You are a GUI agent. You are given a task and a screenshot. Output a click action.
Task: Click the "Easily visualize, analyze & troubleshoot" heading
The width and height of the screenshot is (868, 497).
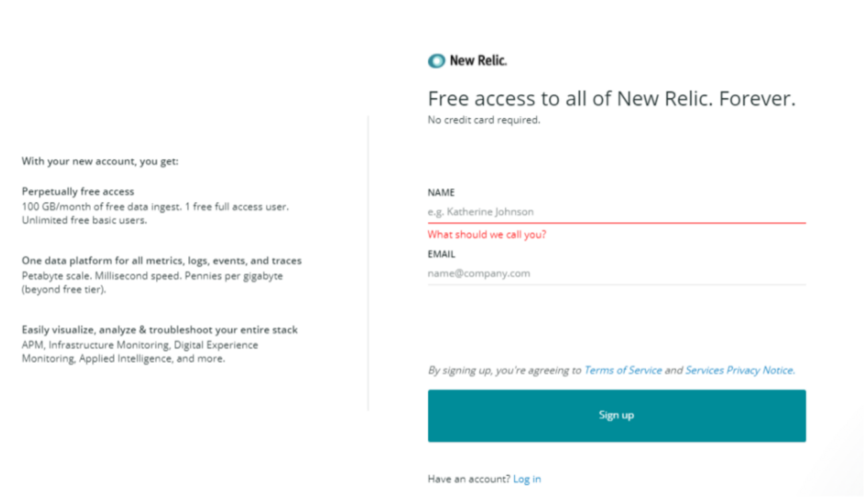pyautogui.click(x=160, y=330)
